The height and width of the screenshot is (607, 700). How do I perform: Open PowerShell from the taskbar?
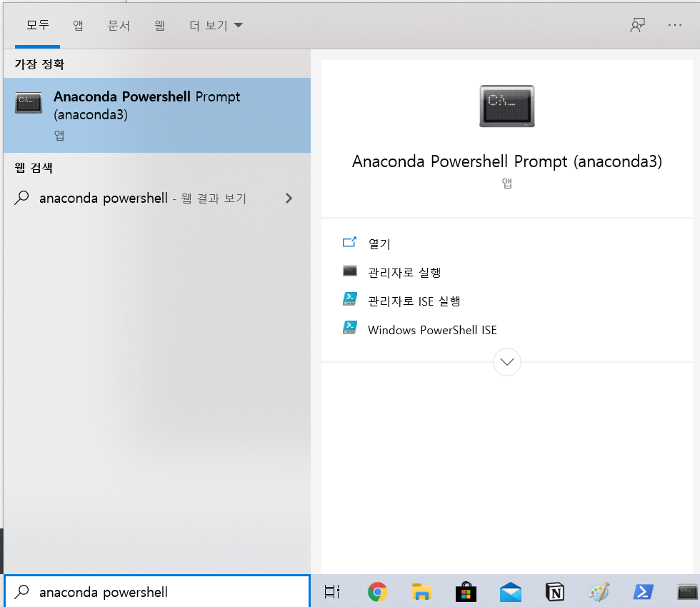pyautogui.click(x=643, y=591)
